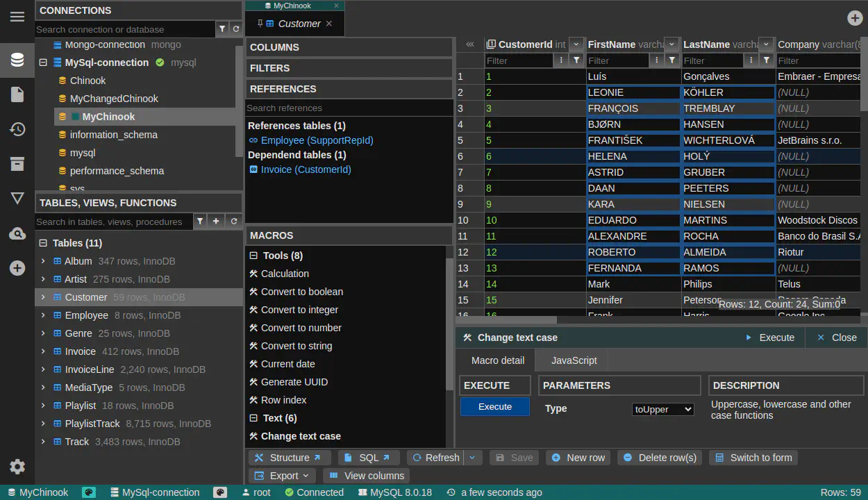
Task: Click the add table plus icon
Action: click(x=216, y=222)
